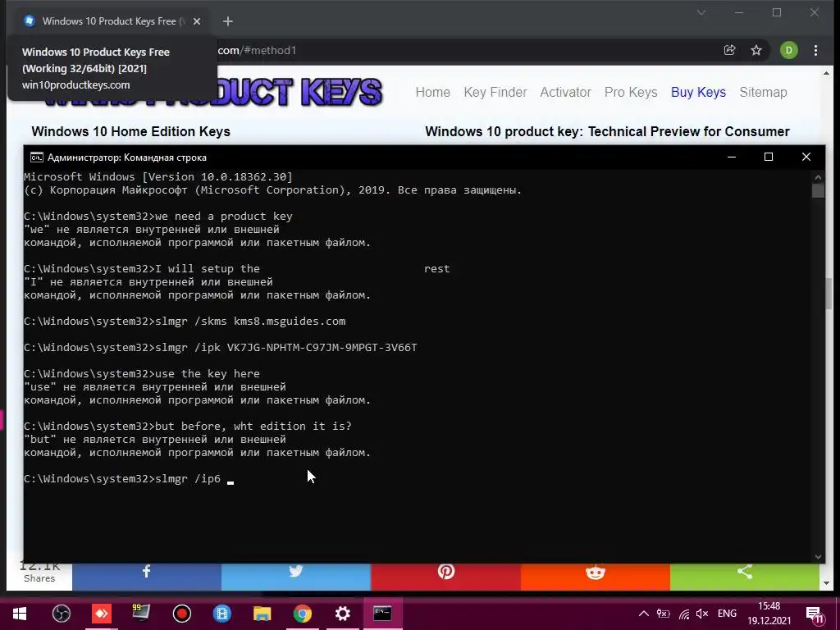This screenshot has width=840, height=630.
Task: Click the Command Prompt scrollbar down arrow
Action: pyautogui.click(x=818, y=557)
